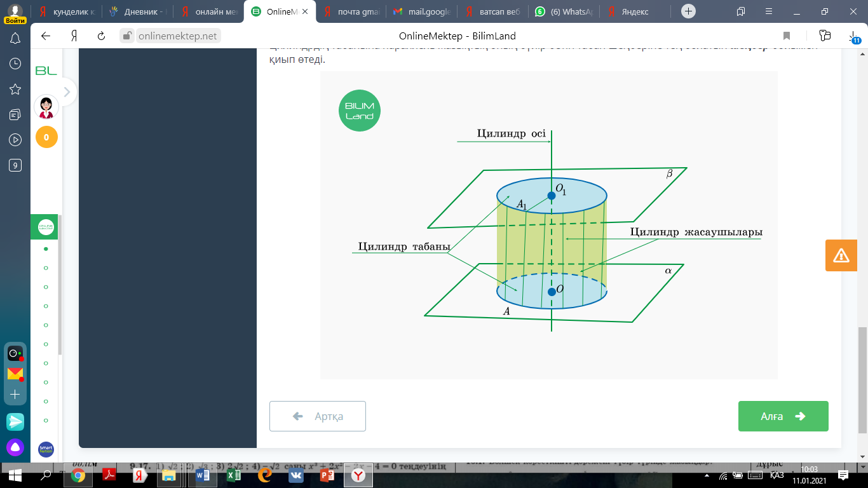Open Yandex notifications bell in sidebar

15,38
